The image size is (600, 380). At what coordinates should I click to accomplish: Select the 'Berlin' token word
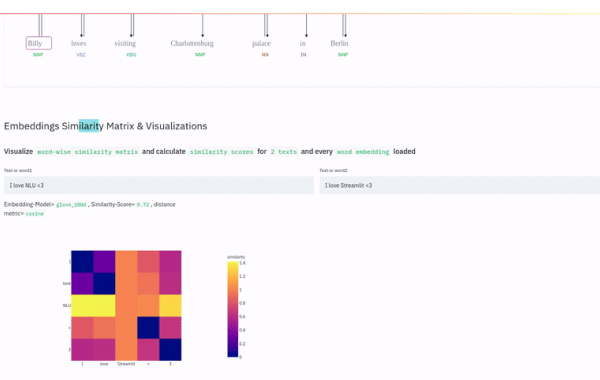(x=339, y=44)
